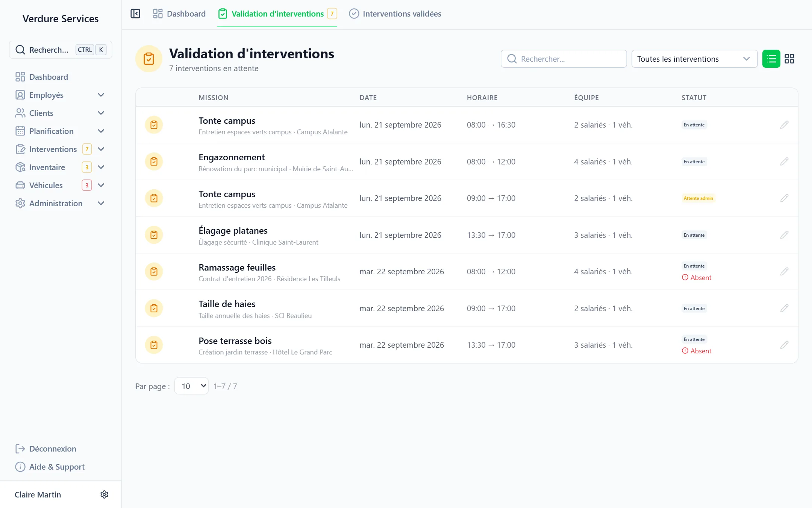Switch to list view
This screenshot has width=812, height=508.
tap(771, 59)
